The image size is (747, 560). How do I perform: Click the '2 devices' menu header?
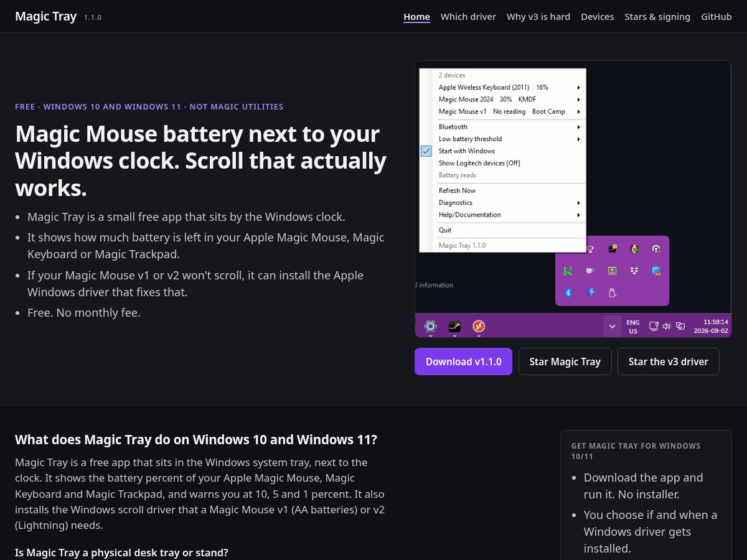[x=452, y=75]
